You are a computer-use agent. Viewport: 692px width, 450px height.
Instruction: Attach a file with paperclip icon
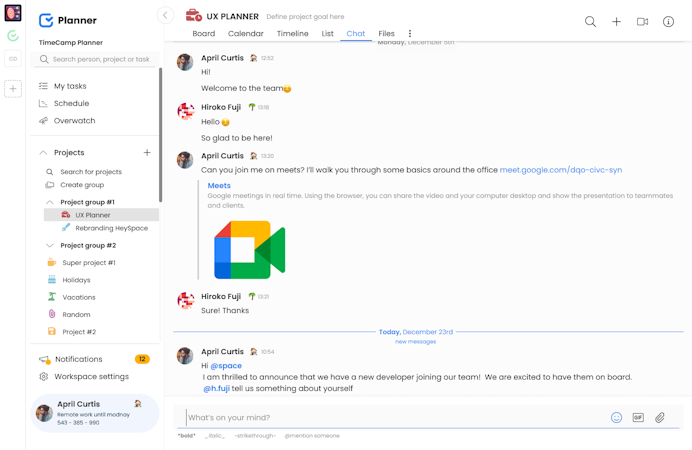pos(660,417)
